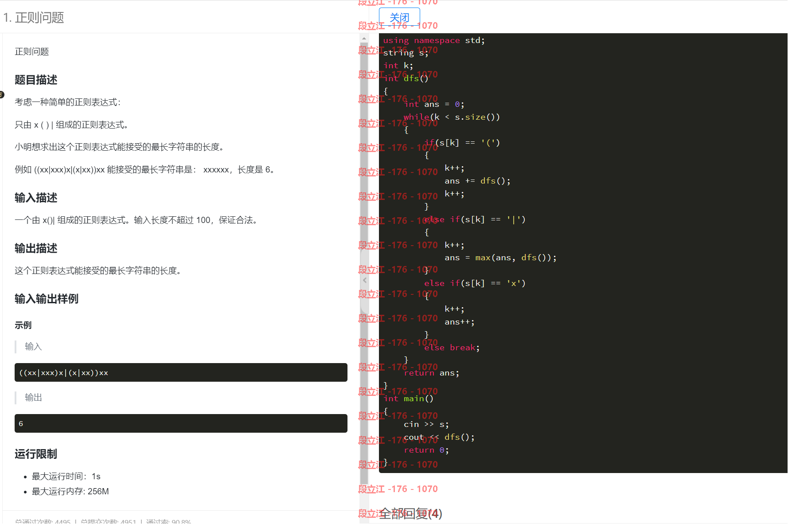This screenshot has height=532, width=796.
Task: Collapse the panel using the left chevron handle
Action: (x=365, y=280)
